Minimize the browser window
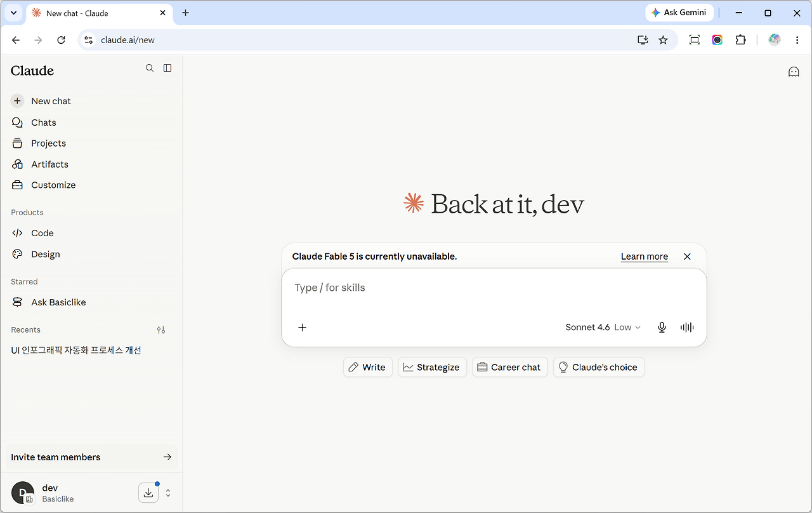 739,13
